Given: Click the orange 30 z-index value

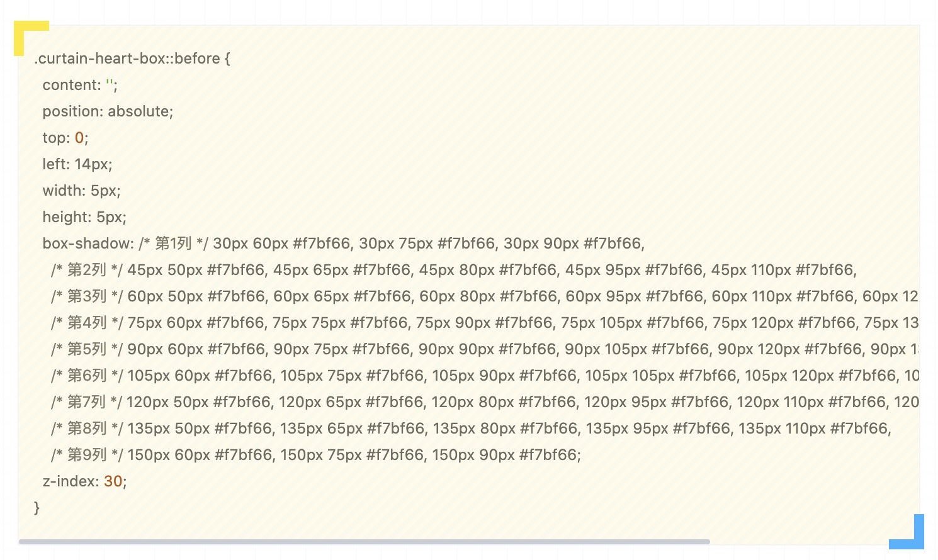Looking at the screenshot, I should (x=113, y=481).
